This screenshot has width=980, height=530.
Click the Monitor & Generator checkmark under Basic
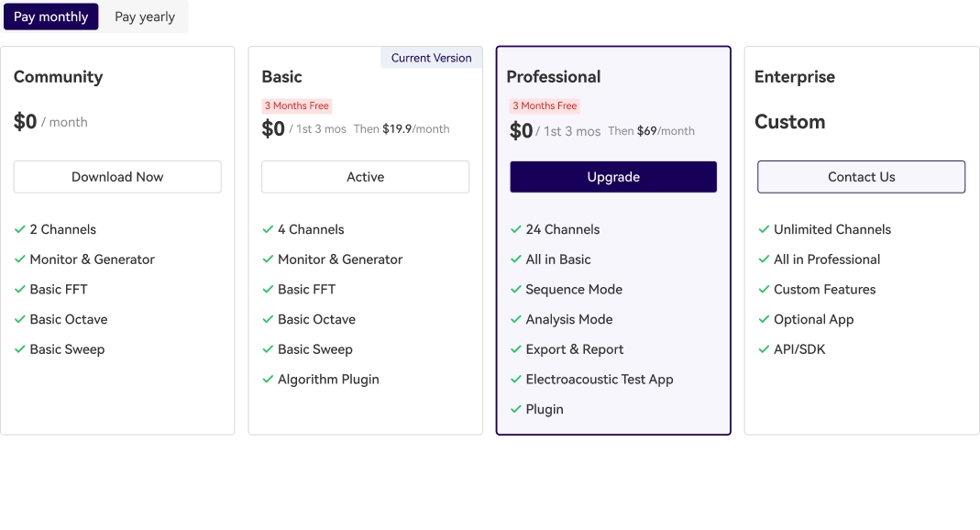[x=268, y=259]
